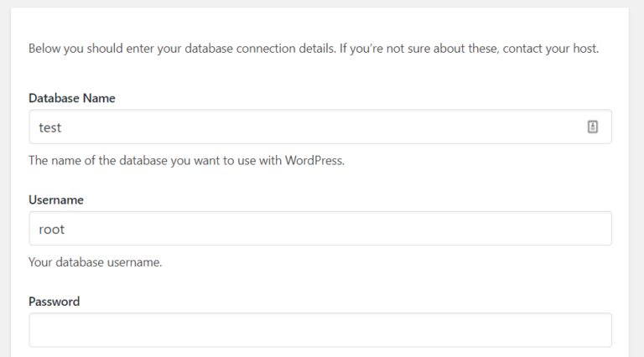Click the Password field label
This screenshot has width=644, height=357.
55,302
